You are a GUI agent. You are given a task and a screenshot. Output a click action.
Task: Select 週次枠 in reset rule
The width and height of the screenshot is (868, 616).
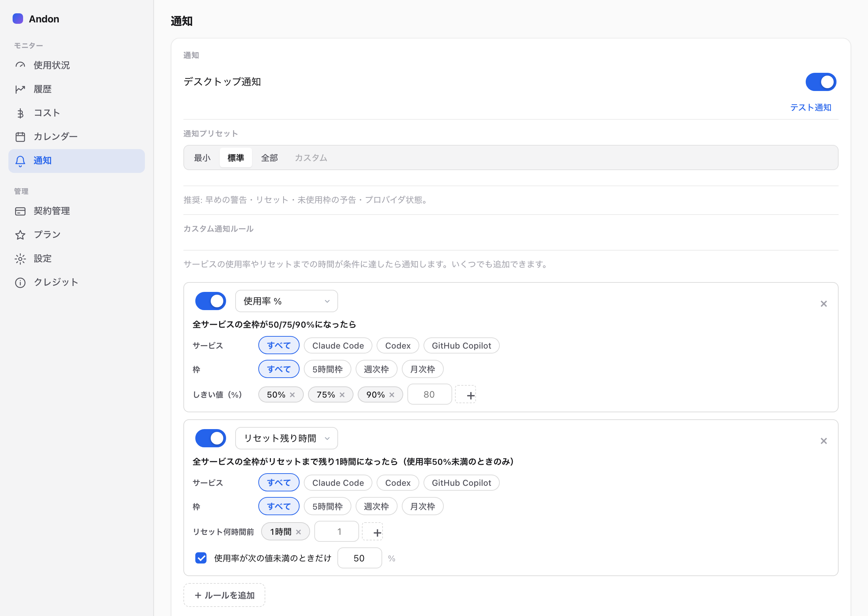[x=376, y=506]
